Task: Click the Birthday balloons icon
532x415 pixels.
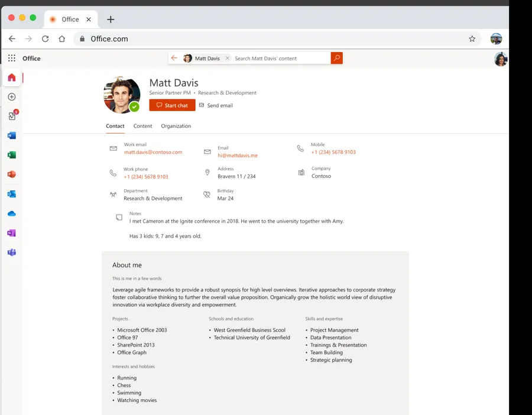Action: (x=207, y=194)
